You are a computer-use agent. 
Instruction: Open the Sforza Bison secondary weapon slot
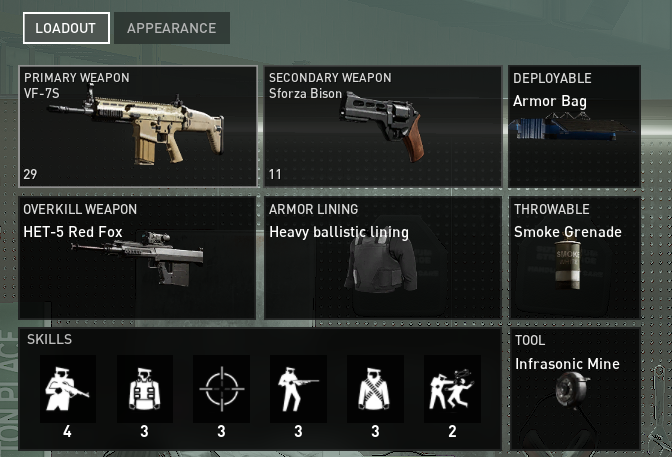coord(383,126)
